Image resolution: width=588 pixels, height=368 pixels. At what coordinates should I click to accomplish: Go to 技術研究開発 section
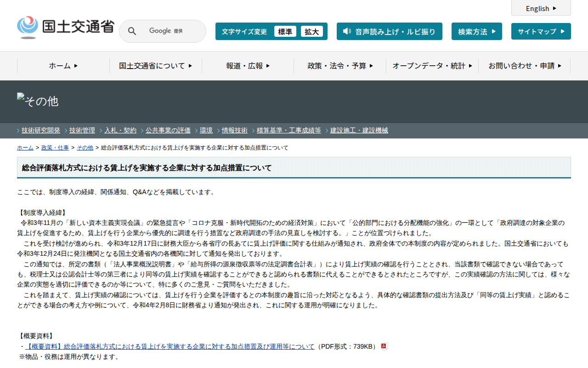41,130
